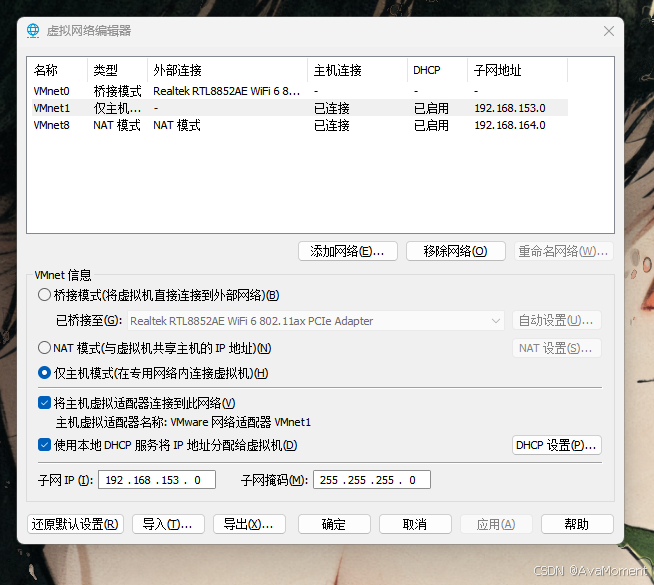Choose 桥接模式 radio button
The image size is (654, 585).
[44, 295]
